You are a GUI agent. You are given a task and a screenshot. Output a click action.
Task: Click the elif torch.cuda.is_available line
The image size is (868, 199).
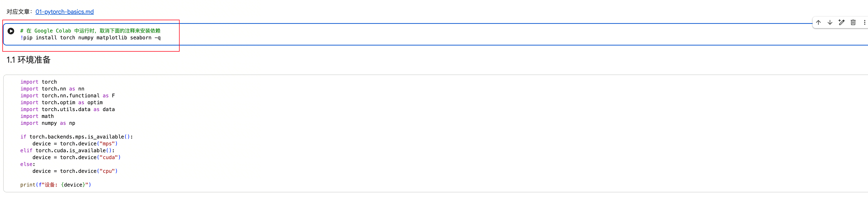[67, 151]
